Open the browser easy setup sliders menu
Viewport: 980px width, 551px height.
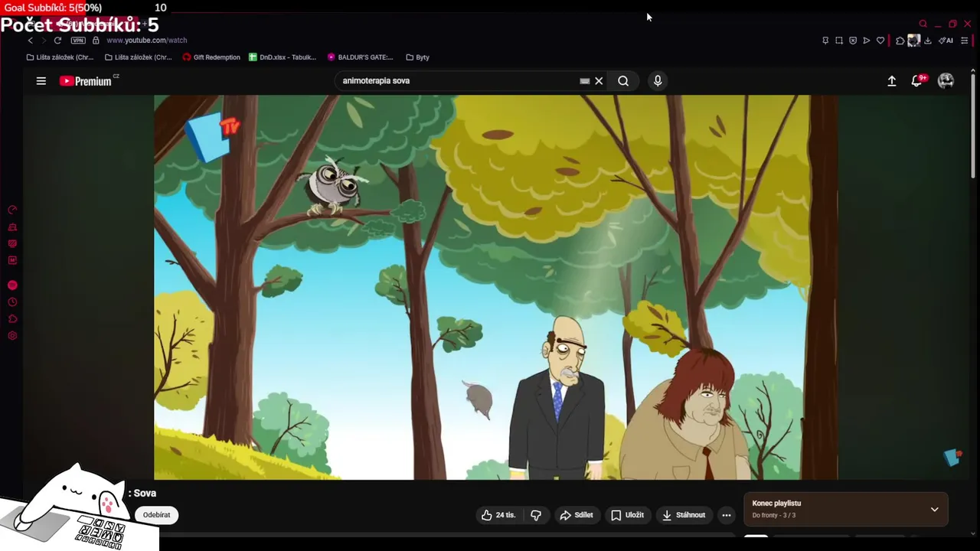(x=965, y=41)
